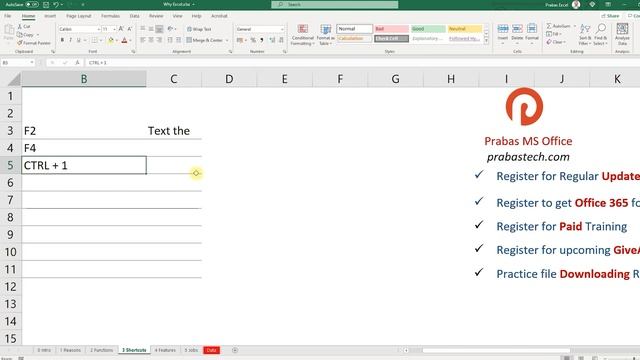Open Sort & Filter menu
This screenshot has width=640, height=360.
(x=585, y=34)
